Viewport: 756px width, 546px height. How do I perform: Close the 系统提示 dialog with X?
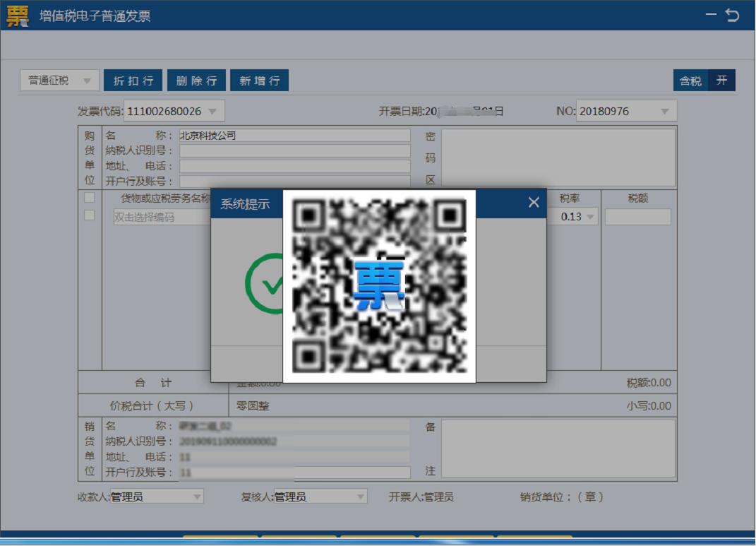(533, 202)
